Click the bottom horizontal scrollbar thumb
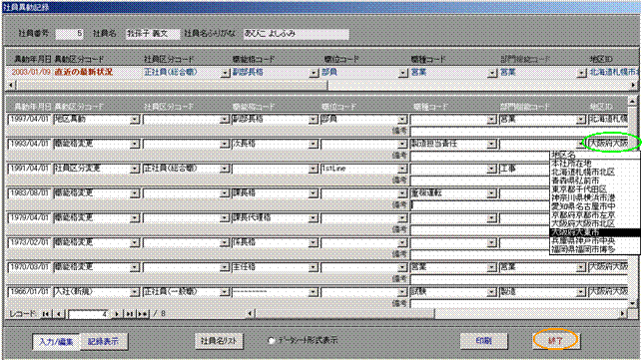The image size is (644, 361). (x=344, y=314)
